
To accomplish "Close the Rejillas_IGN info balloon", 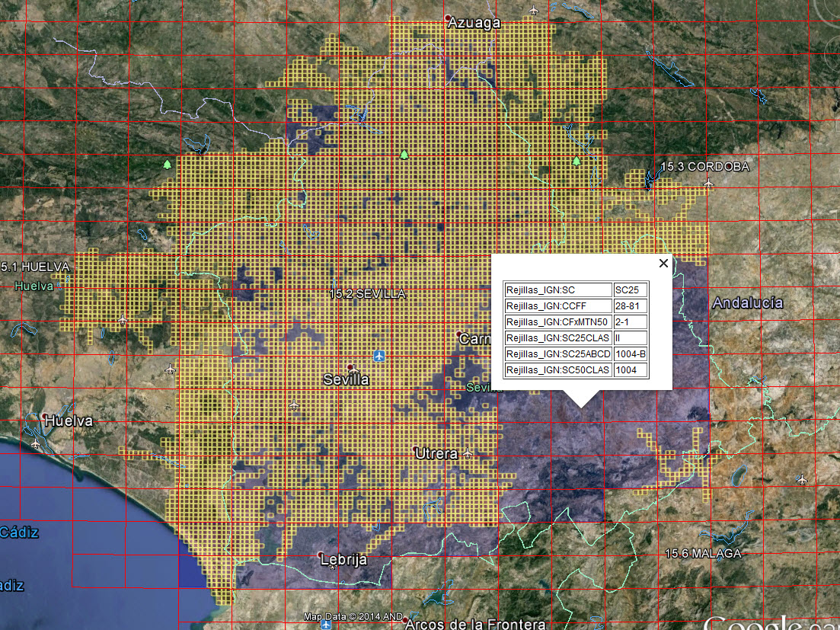I will pos(663,264).
